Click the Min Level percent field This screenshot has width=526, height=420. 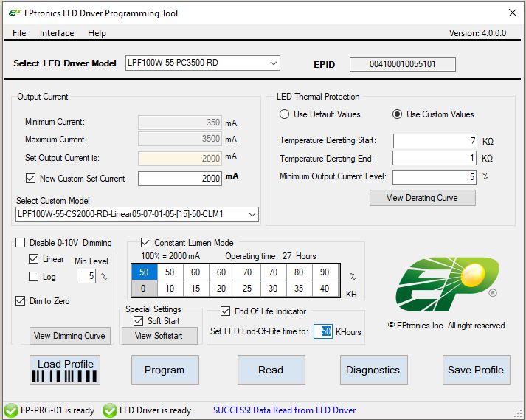click(86, 276)
